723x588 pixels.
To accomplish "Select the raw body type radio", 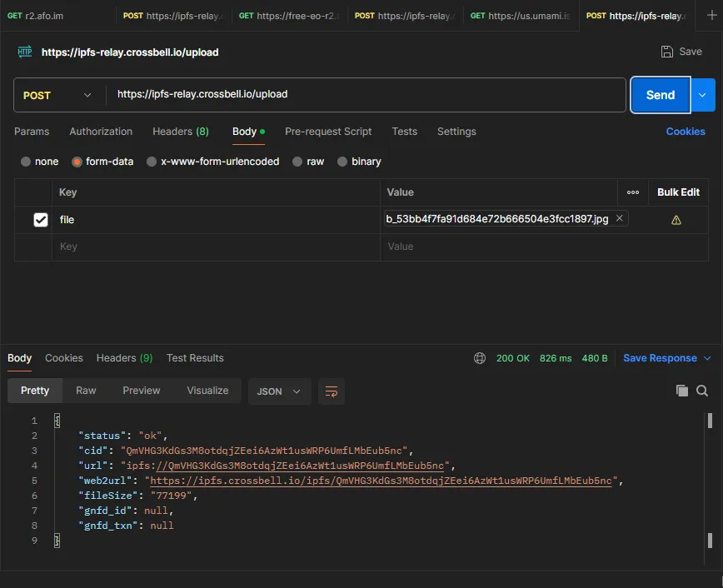I will (297, 162).
